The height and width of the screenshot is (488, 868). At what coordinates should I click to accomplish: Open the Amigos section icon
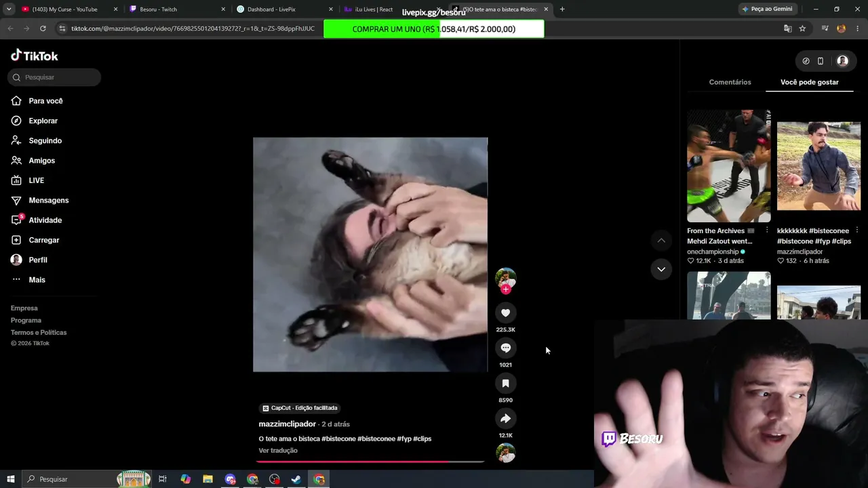point(16,161)
